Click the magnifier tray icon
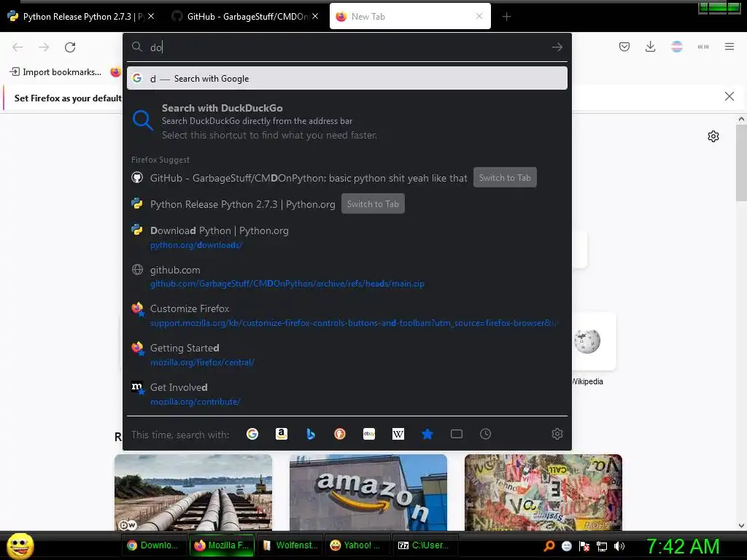Image resolution: width=747 pixels, height=560 pixels. [x=549, y=546]
